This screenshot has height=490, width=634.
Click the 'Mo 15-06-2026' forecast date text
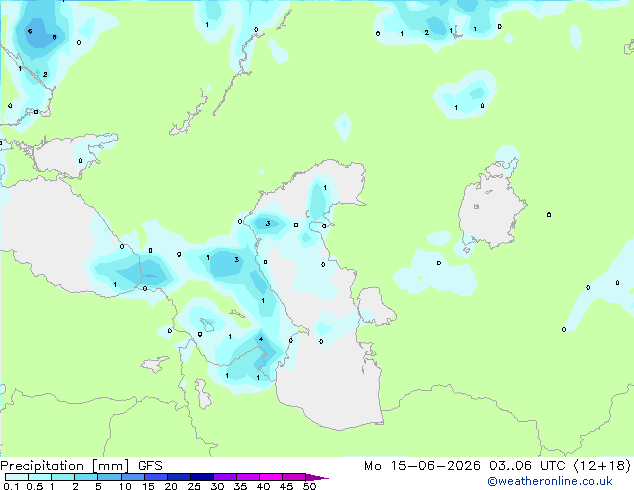(x=422, y=466)
